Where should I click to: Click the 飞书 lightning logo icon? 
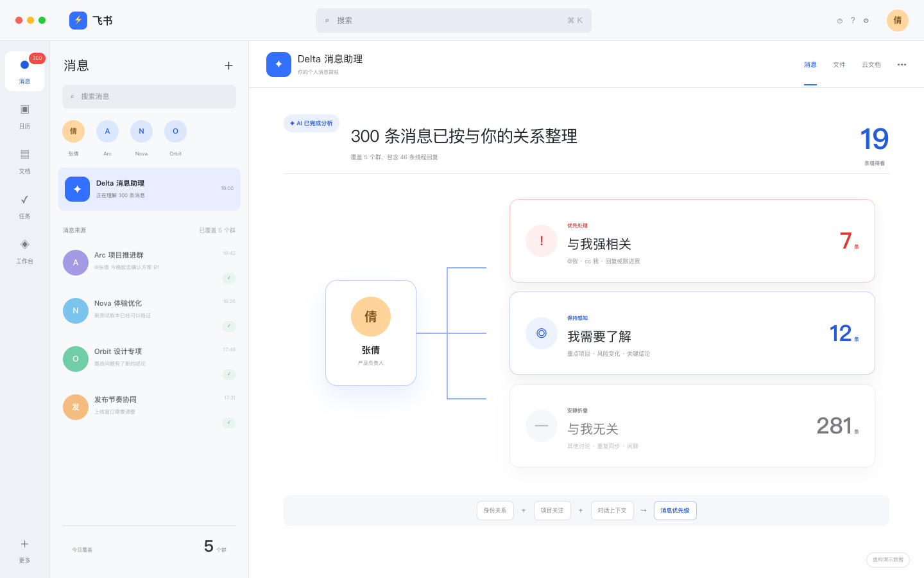point(78,21)
